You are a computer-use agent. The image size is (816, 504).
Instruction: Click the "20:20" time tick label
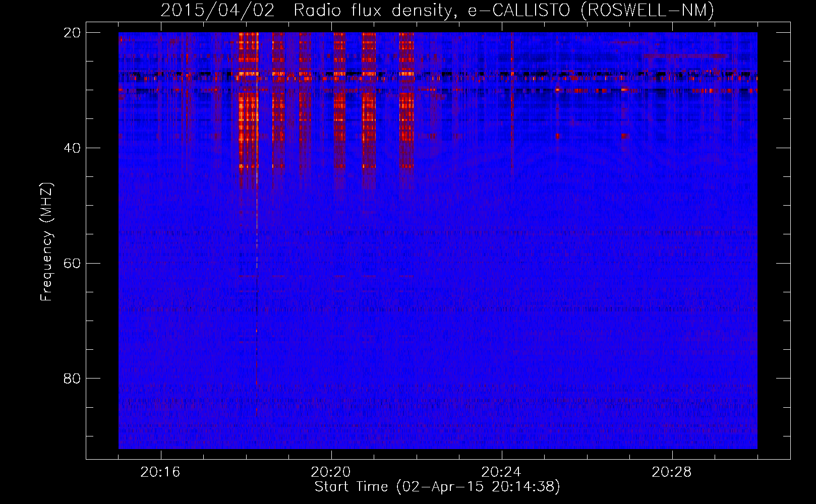[331, 472]
